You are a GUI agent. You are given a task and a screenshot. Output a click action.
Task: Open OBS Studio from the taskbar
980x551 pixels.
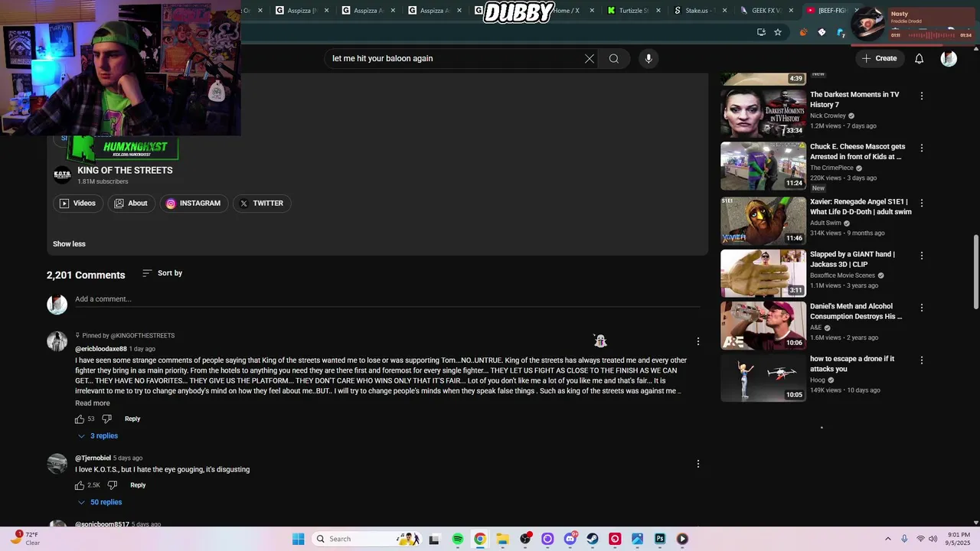pos(525,539)
